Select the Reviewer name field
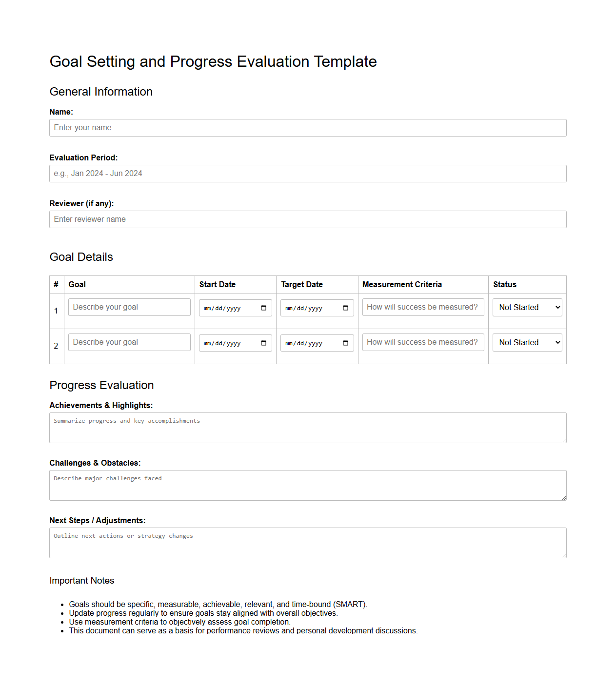 307,219
